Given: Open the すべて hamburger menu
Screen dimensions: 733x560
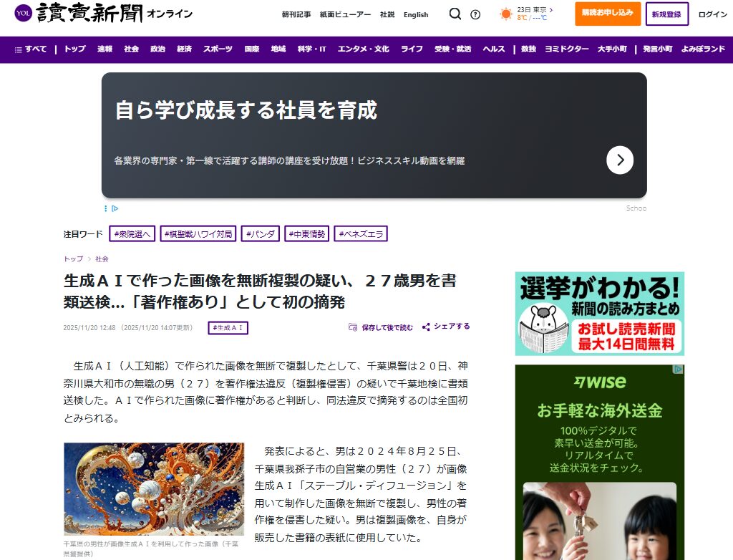Looking at the screenshot, I should click(x=31, y=49).
